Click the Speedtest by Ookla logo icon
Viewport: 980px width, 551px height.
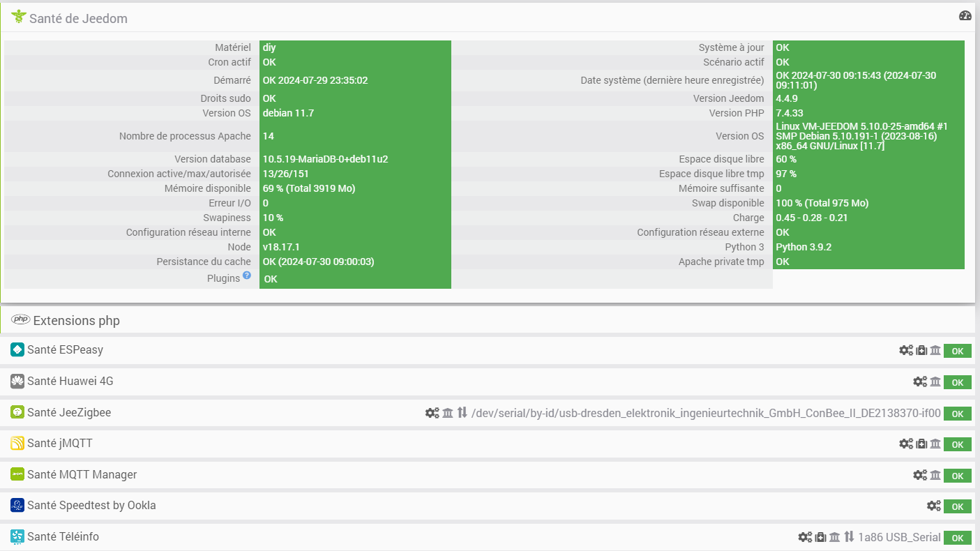17,505
